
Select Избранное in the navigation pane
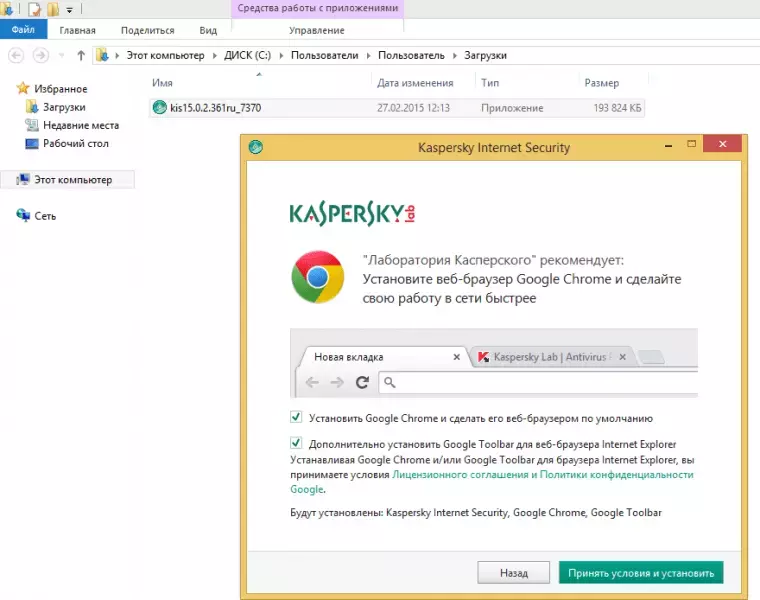coord(61,89)
